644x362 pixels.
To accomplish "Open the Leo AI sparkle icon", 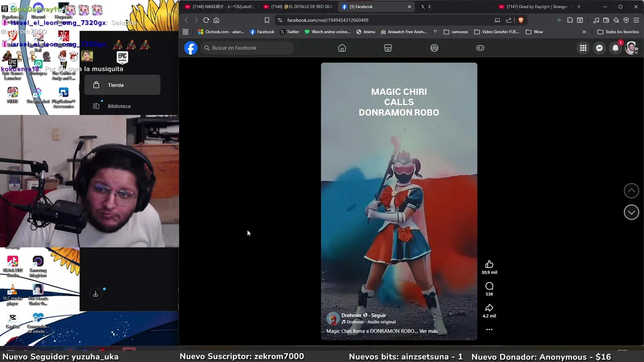I will (616, 20).
